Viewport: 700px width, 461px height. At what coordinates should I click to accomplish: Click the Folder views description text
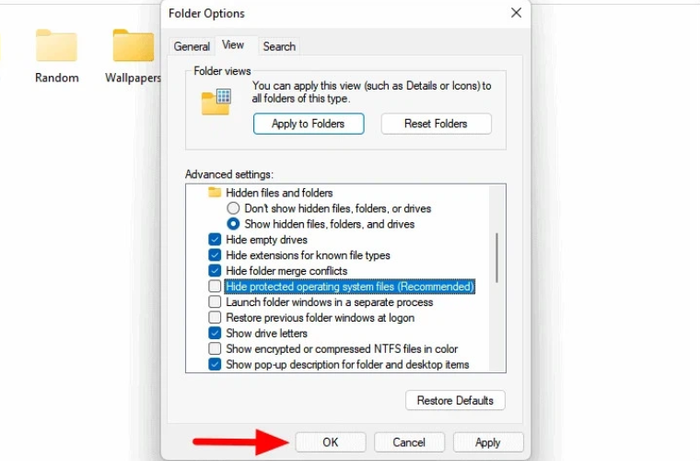[x=371, y=92]
